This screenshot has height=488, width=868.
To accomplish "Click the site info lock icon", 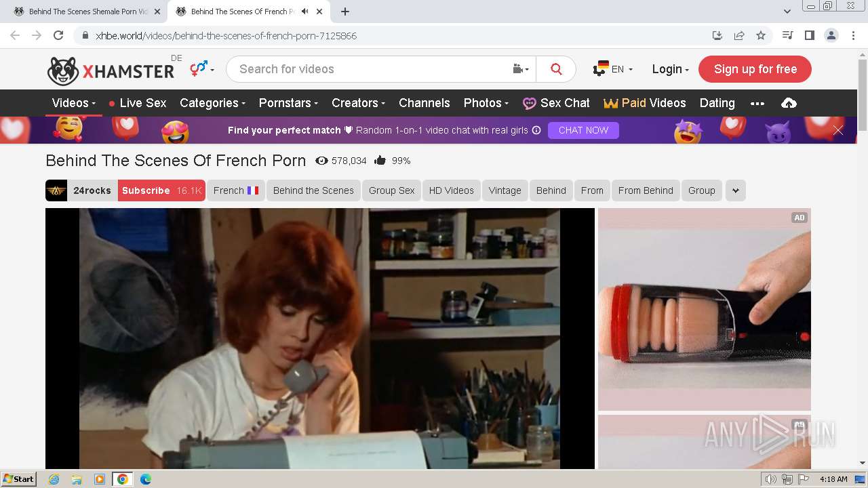I will point(85,36).
